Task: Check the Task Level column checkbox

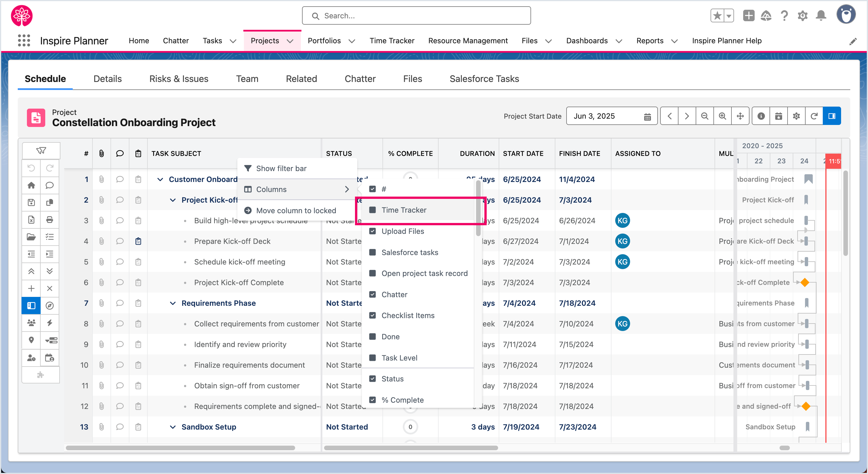Action: [372, 358]
